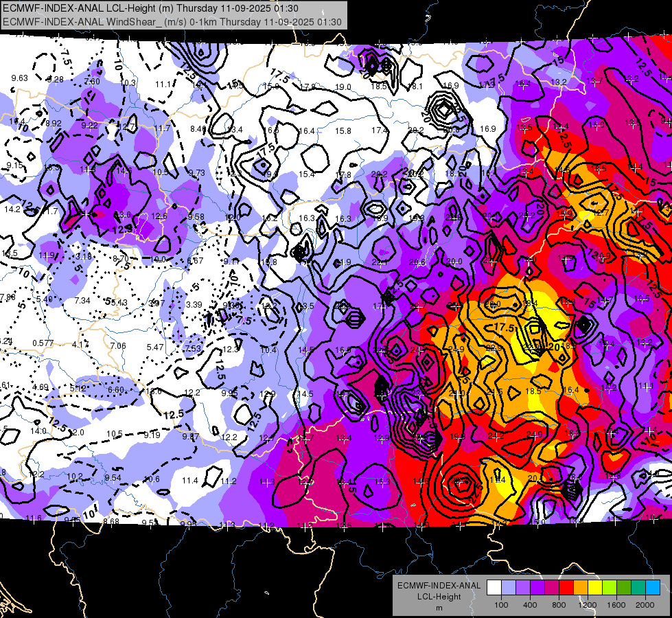Select the red legend swatch
672x618 pixels.
(566, 588)
